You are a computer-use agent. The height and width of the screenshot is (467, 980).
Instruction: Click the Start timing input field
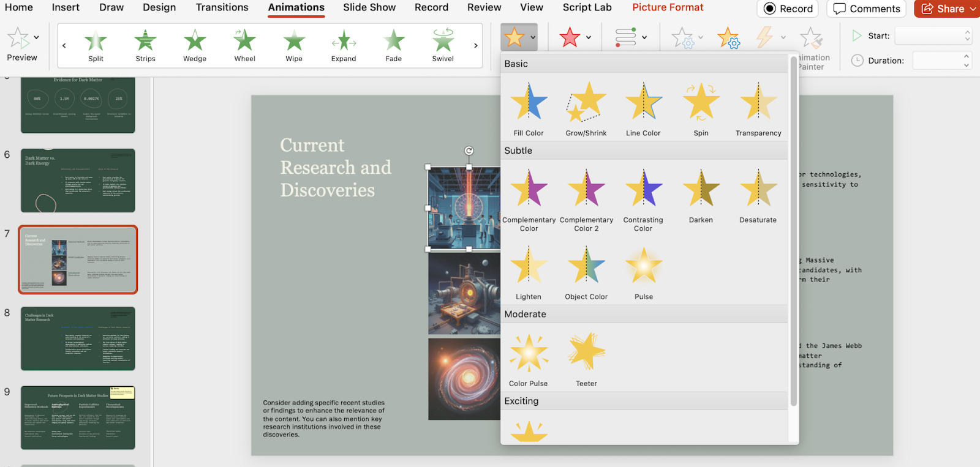click(x=928, y=36)
